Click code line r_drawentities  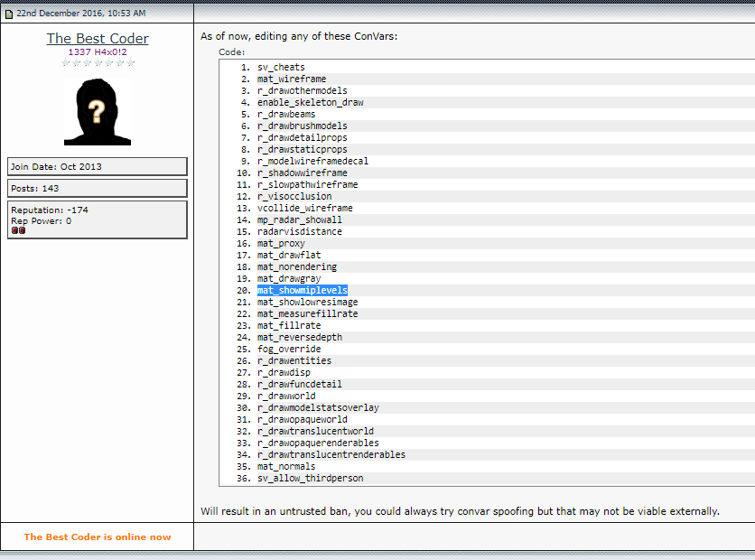pyautogui.click(x=294, y=361)
